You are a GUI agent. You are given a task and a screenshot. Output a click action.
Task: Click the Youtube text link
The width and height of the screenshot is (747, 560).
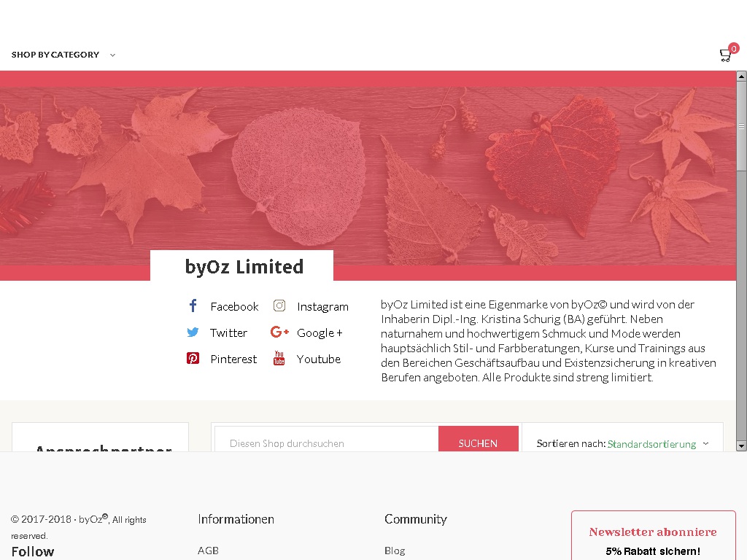319,359
